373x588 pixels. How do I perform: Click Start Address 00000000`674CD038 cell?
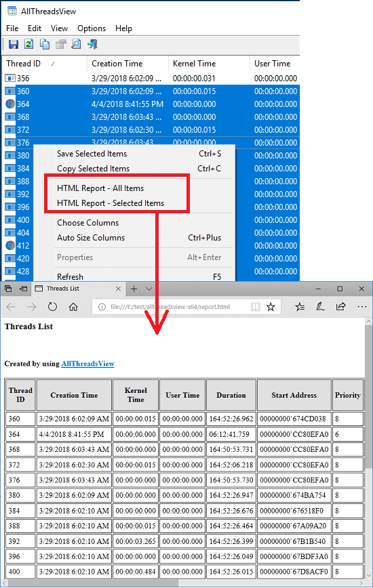point(294,419)
